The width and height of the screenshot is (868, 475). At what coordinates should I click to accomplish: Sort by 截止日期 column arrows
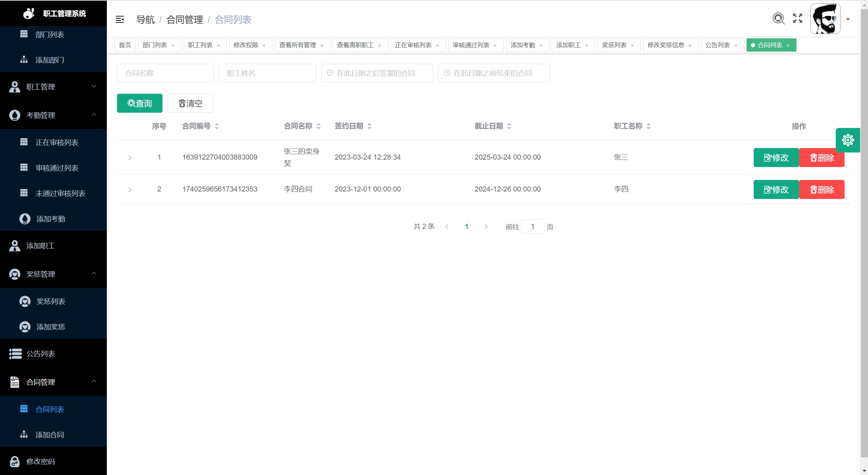[x=509, y=126]
